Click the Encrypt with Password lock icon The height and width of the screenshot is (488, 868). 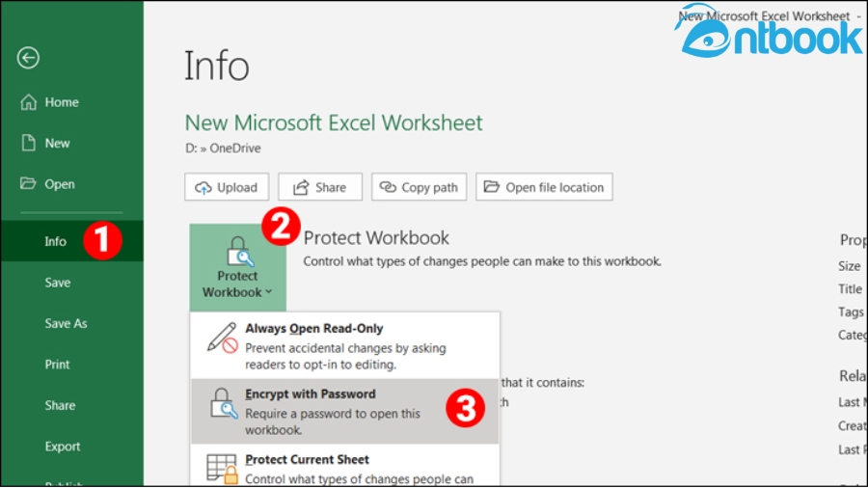click(223, 403)
